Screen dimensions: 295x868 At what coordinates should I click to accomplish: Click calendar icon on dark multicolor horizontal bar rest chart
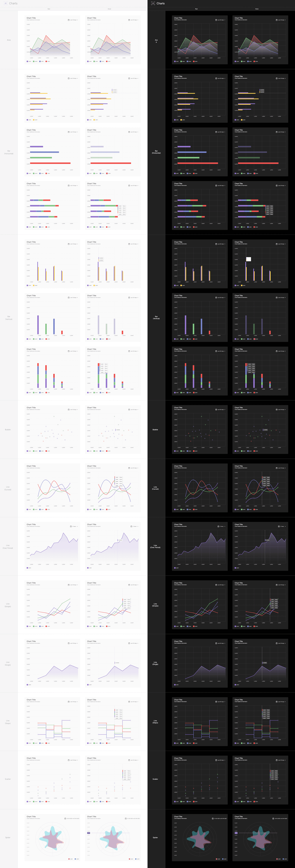click(x=216, y=132)
